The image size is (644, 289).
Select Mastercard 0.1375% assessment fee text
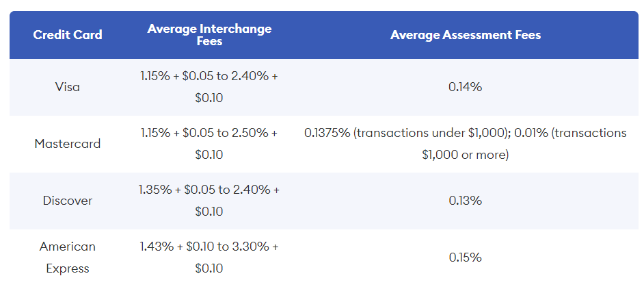pos(466,144)
